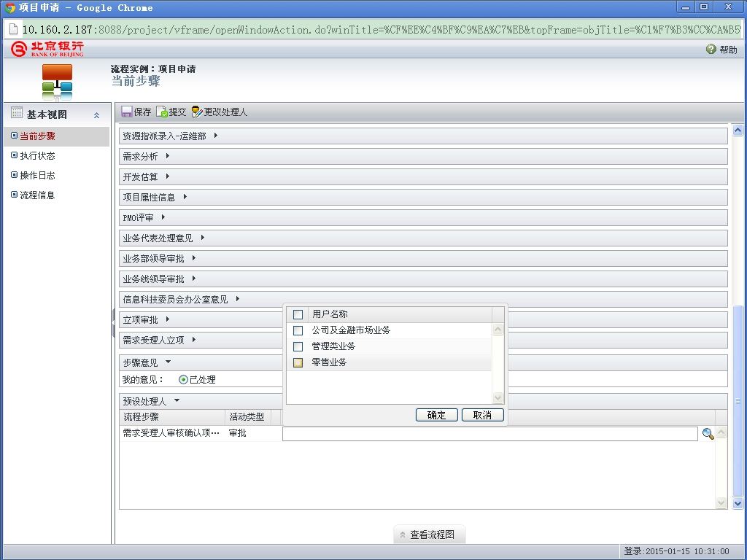Screen dimensions: 747x560
Task: Click the handler input field in 预设处理人 row
Action: point(489,433)
